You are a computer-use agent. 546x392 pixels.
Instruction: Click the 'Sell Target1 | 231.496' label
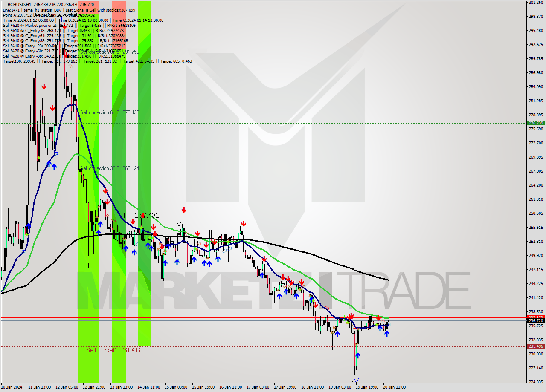click(x=113, y=350)
